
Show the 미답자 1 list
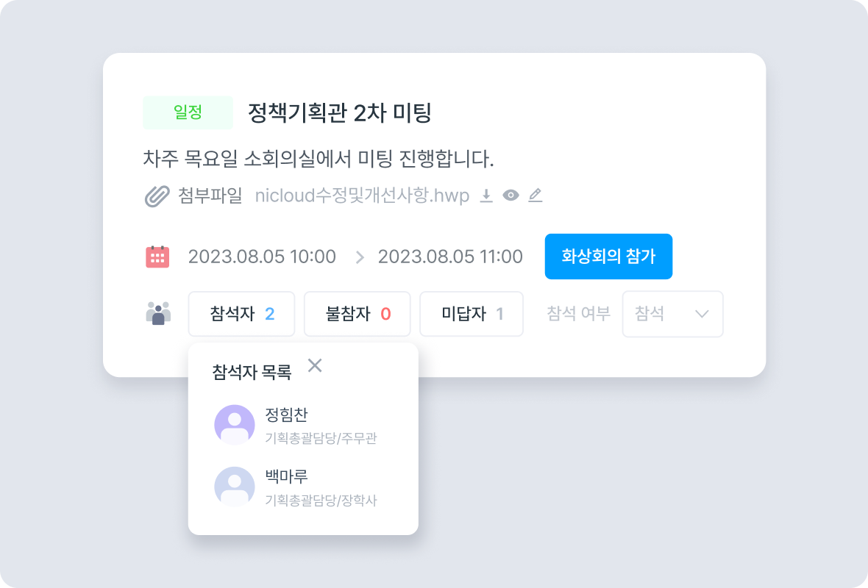point(471,314)
